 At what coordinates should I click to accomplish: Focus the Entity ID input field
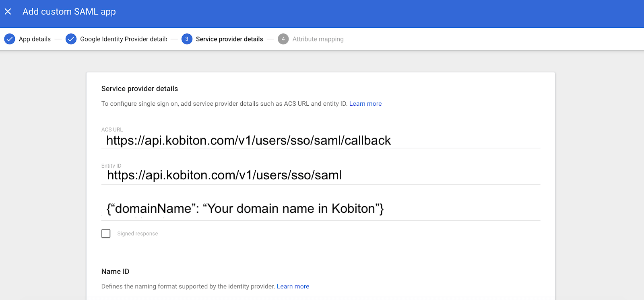321,175
